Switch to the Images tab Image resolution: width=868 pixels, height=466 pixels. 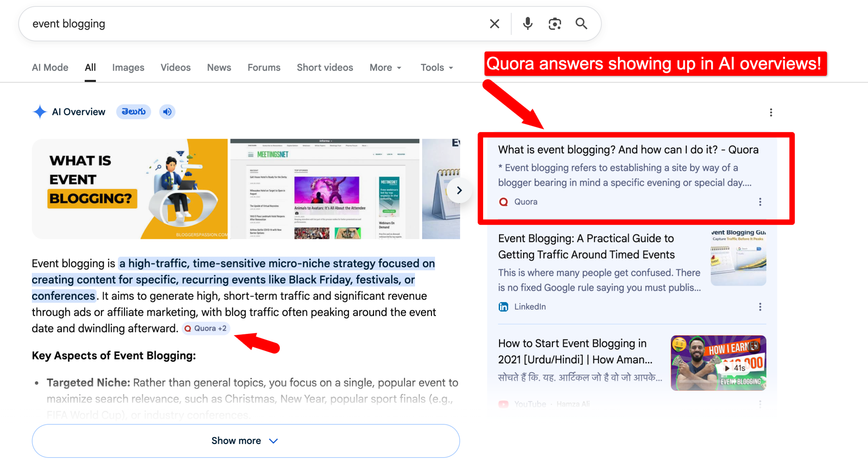(x=128, y=67)
